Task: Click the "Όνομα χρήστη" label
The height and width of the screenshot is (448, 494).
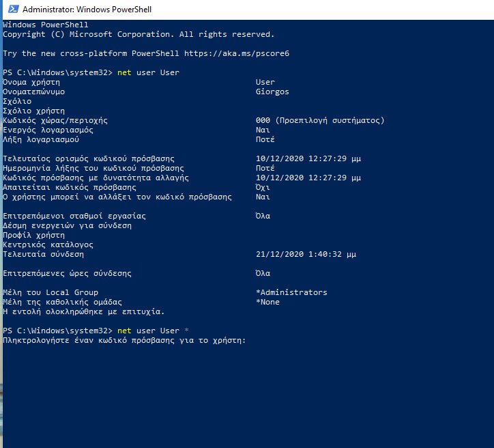Action: click(31, 82)
